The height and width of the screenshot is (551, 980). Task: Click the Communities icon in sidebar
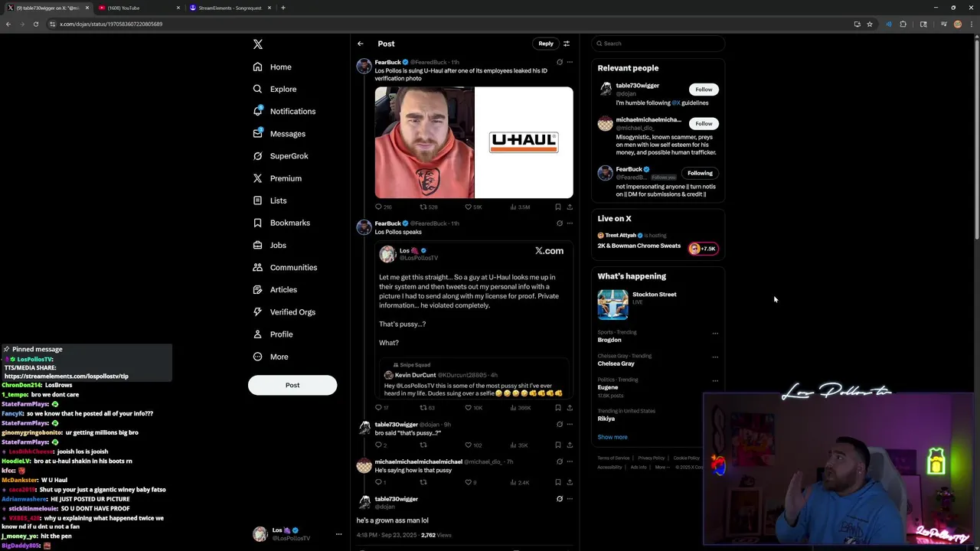tap(257, 267)
